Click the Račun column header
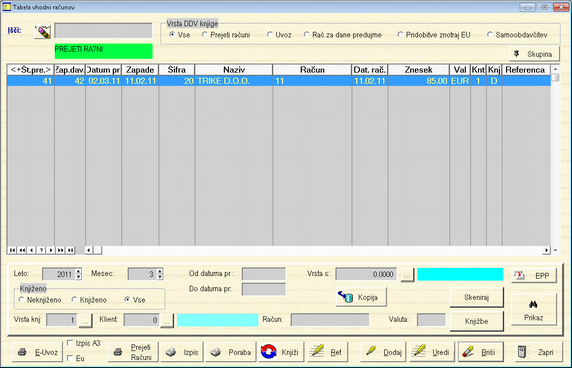Image resolution: width=572 pixels, height=368 pixels. pyautogui.click(x=312, y=70)
